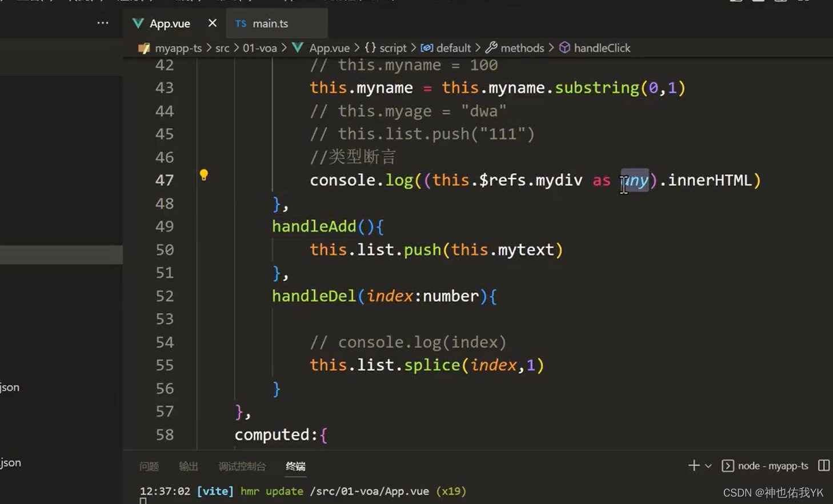833x504 pixels.
Task: Click 'computed' on line 58
Action: pos(271,435)
